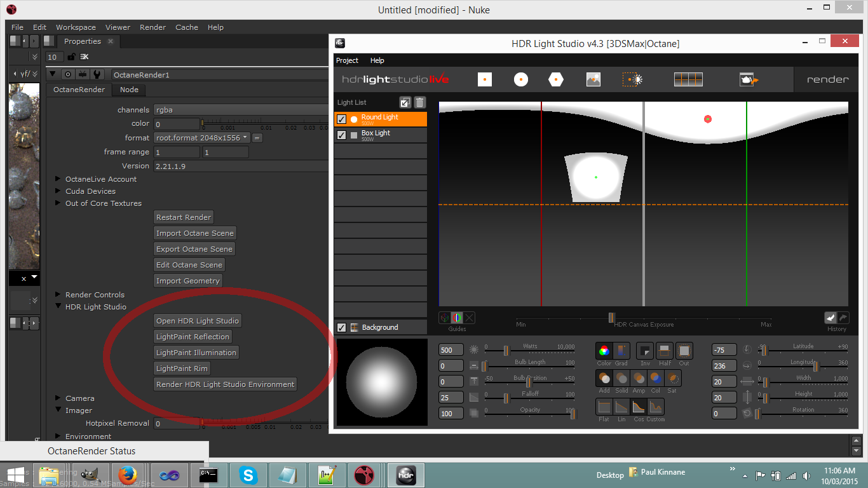Open Skype from the taskbar
Viewport: 868px width, 488px height.
(x=248, y=475)
